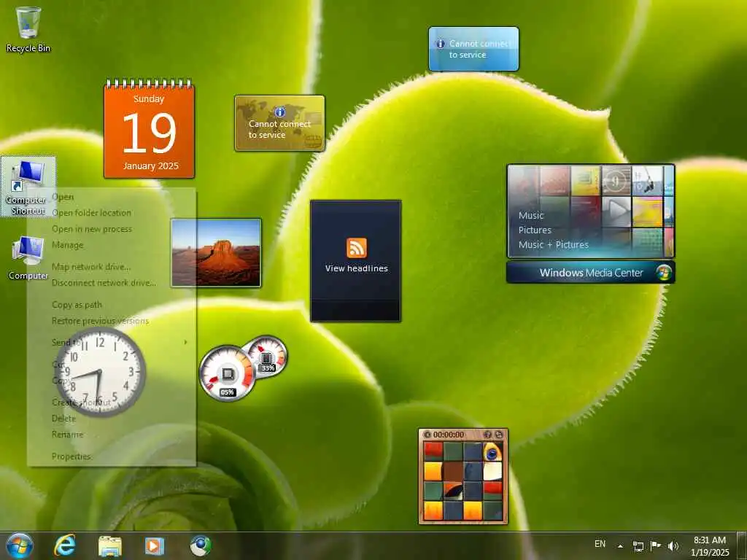Click the large CPU usage meter dial
The width and height of the screenshot is (747, 560).
(x=228, y=373)
